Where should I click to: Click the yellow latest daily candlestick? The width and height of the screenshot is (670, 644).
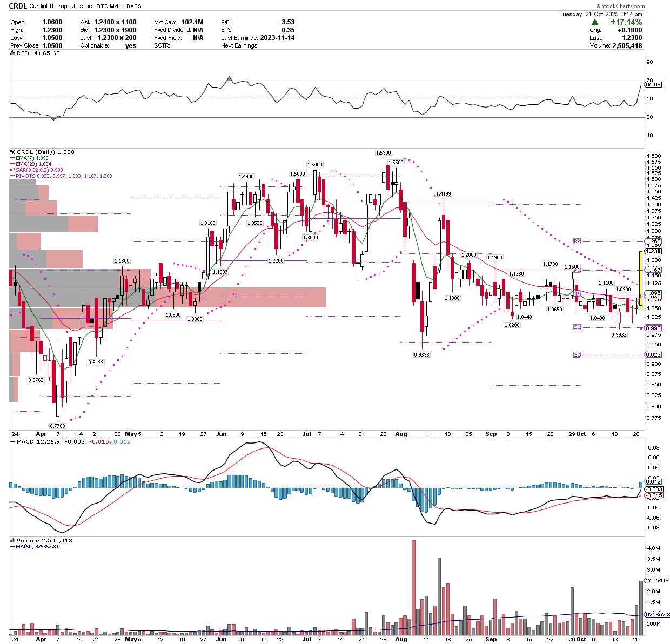pyautogui.click(x=640, y=279)
